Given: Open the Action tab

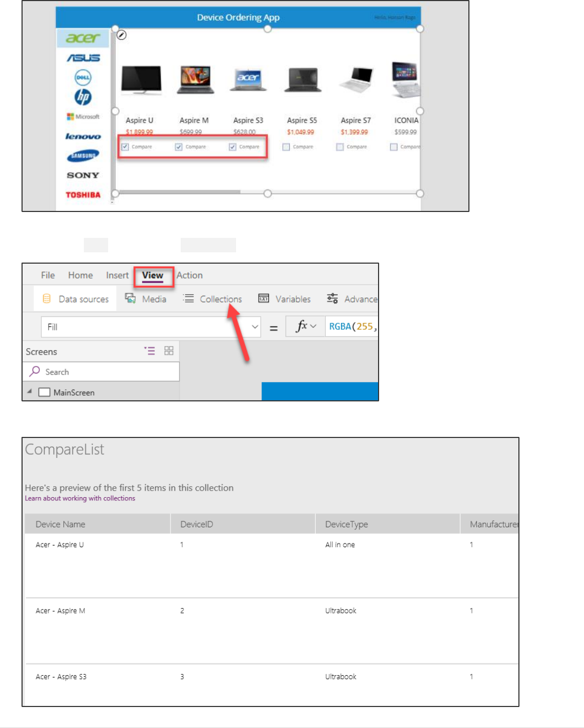Looking at the screenshot, I should (x=190, y=275).
